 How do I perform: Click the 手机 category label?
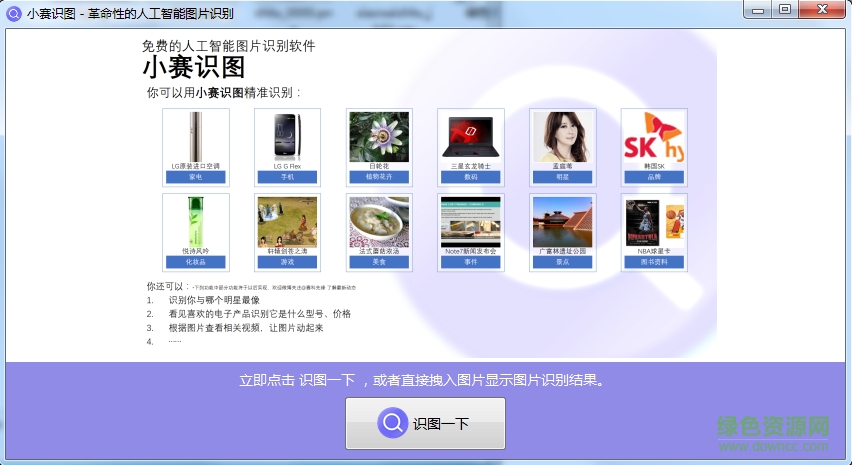tap(287, 177)
